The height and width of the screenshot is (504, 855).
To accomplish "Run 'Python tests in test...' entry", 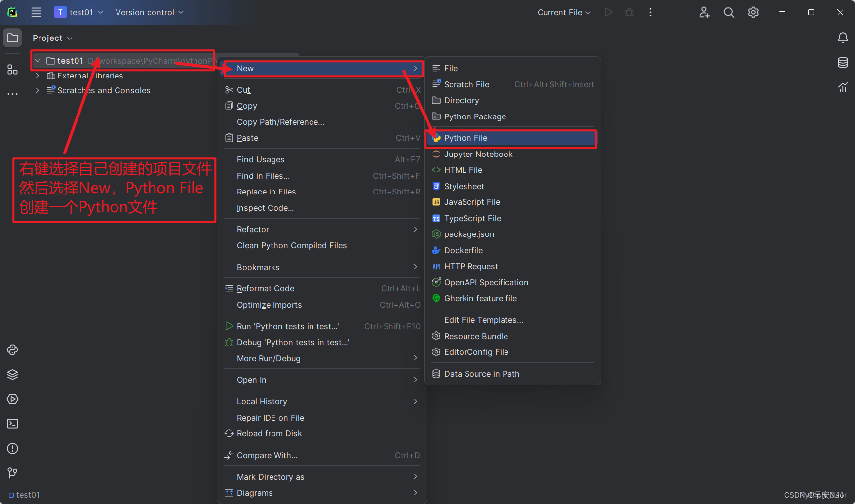I will (x=321, y=326).
